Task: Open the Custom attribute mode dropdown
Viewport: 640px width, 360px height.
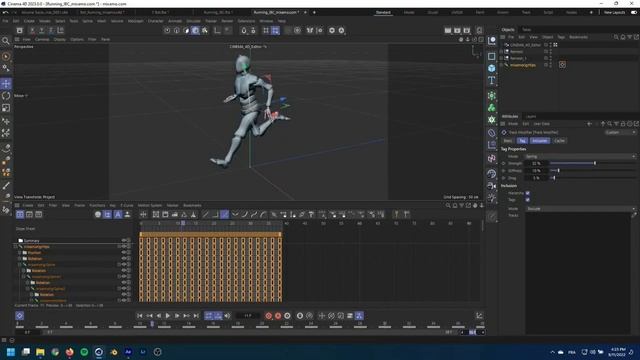Action: 620,132
